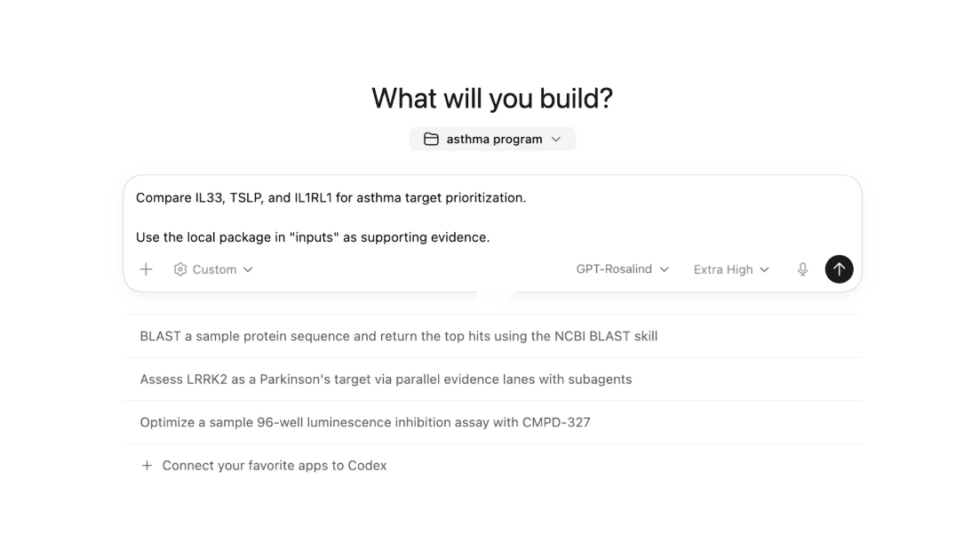Click the plus icon to add attachment
This screenshot has height=536, width=980.
(x=147, y=269)
